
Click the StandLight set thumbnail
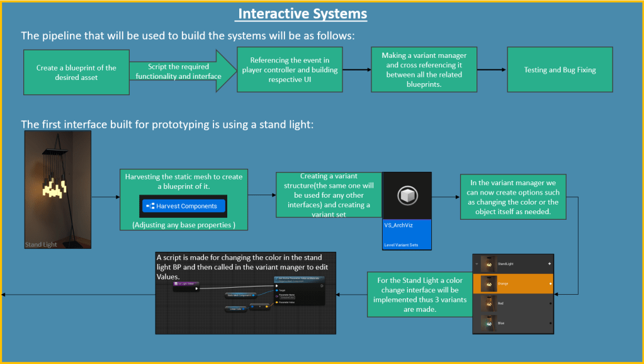point(489,264)
